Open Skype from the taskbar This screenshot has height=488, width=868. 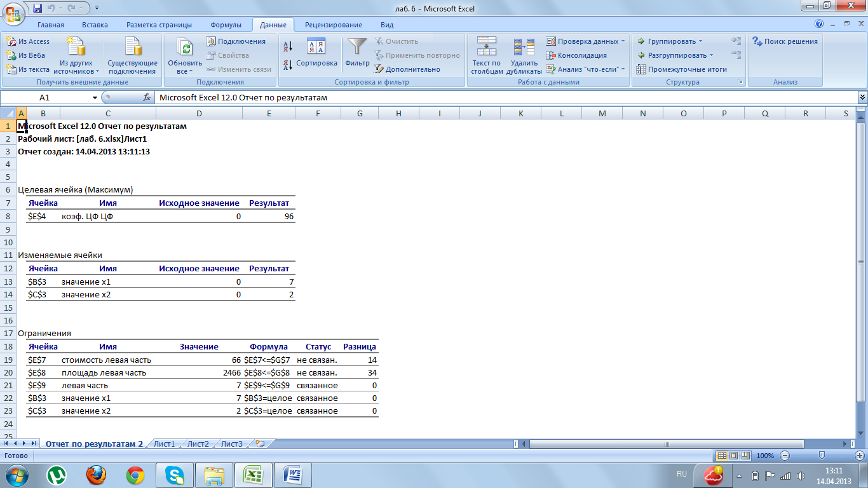pos(174,475)
